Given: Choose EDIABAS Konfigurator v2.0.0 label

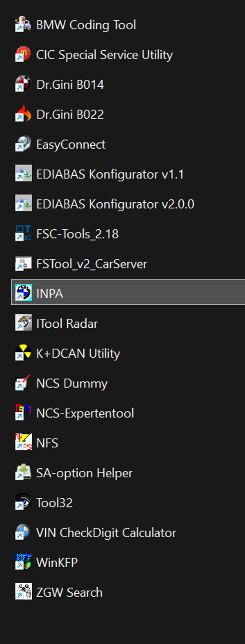Looking at the screenshot, I should (x=116, y=204).
